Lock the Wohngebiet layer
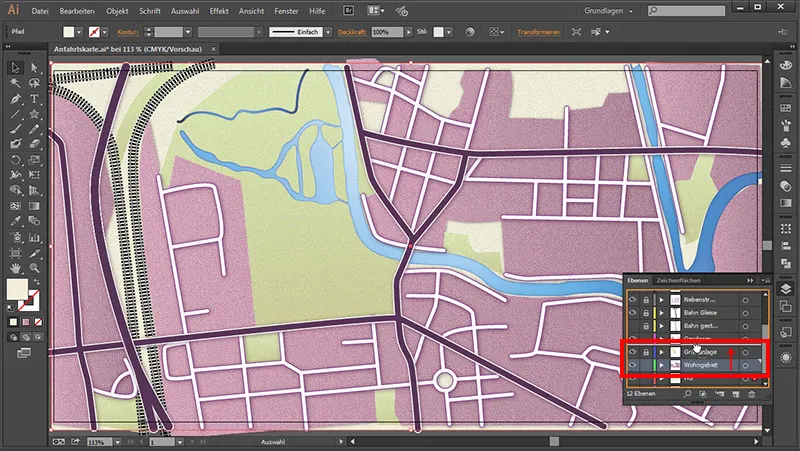The width and height of the screenshot is (800, 451). (646, 365)
